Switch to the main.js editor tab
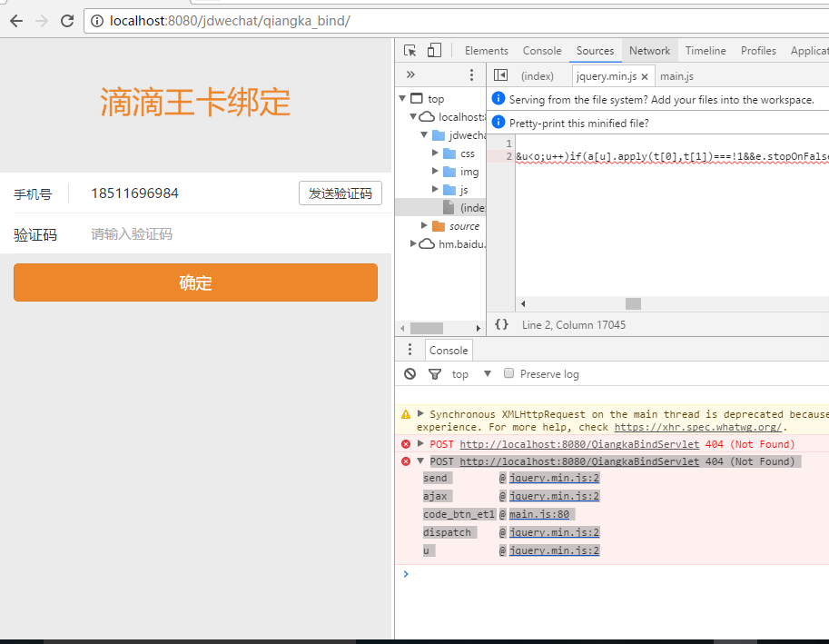Image resolution: width=829 pixels, height=644 pixels. click(676, 76)
